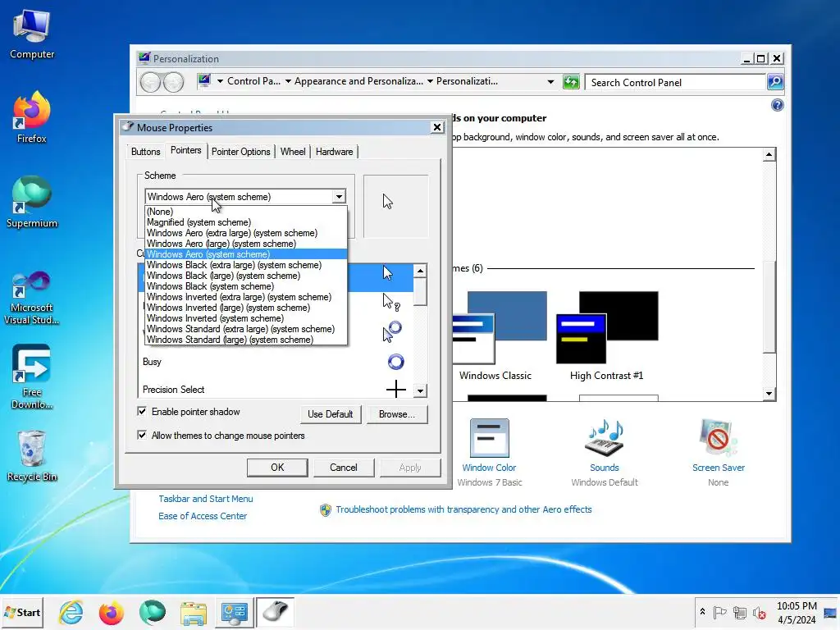The width and height of the screenshot is (840, 630).
Task: Click Show desktop button in taskbar corner
Action: 831,612
